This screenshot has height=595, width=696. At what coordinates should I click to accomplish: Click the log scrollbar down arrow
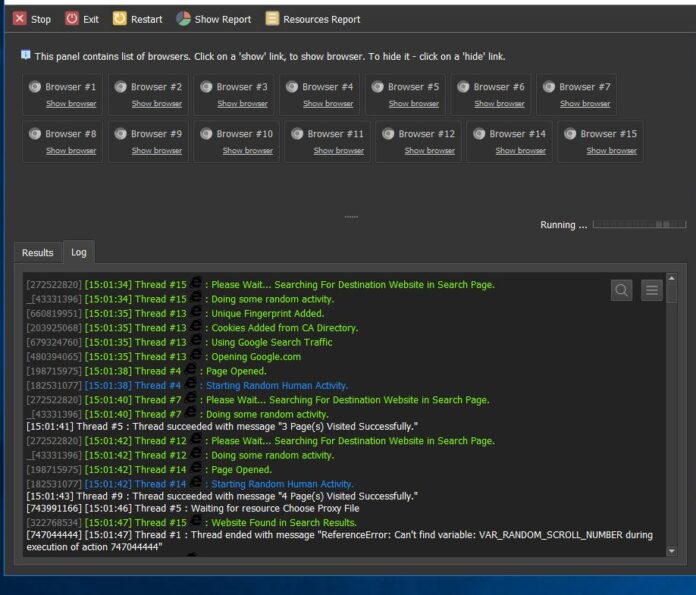pos(671,550)
